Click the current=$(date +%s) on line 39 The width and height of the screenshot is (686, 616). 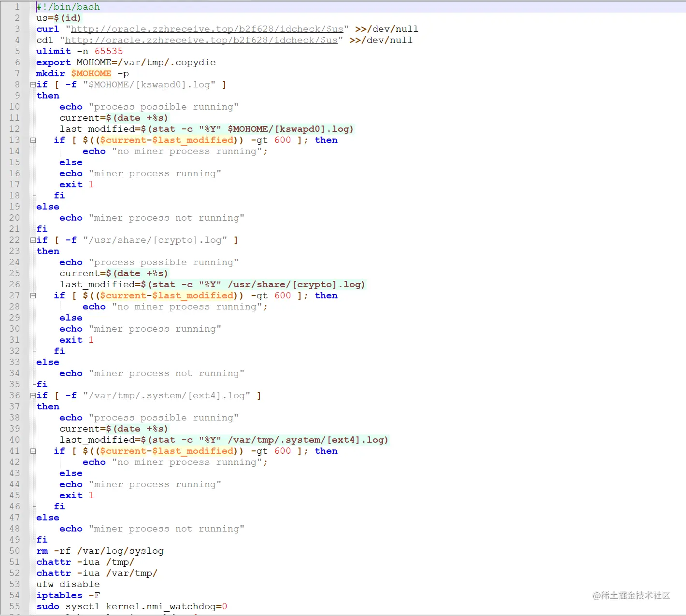114,429
